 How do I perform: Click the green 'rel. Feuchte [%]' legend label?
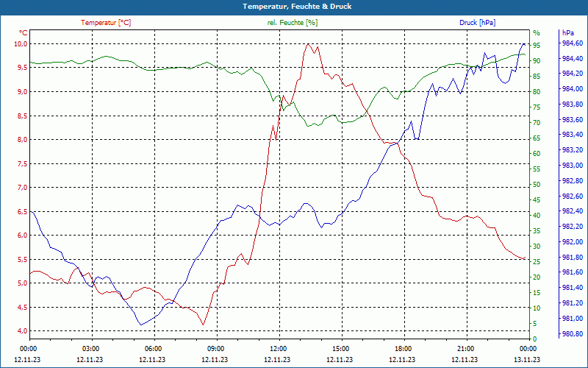coord(293,23)
